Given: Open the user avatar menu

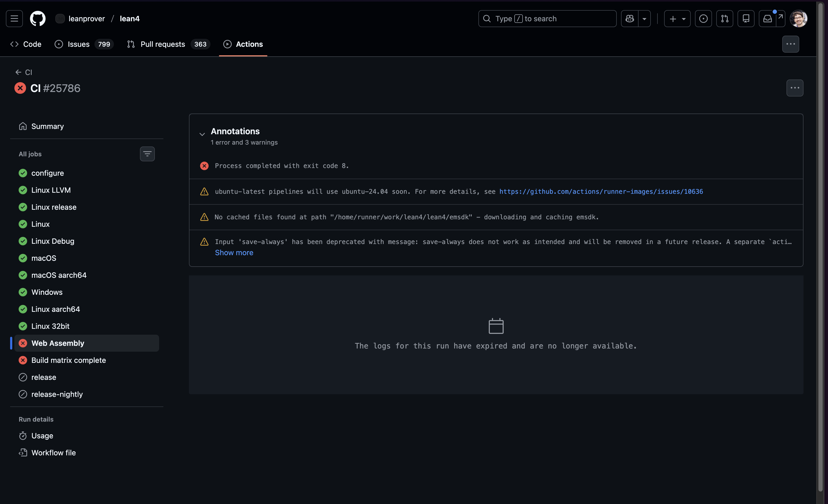Looking at the screenshot, I should [x=798, y=18].
